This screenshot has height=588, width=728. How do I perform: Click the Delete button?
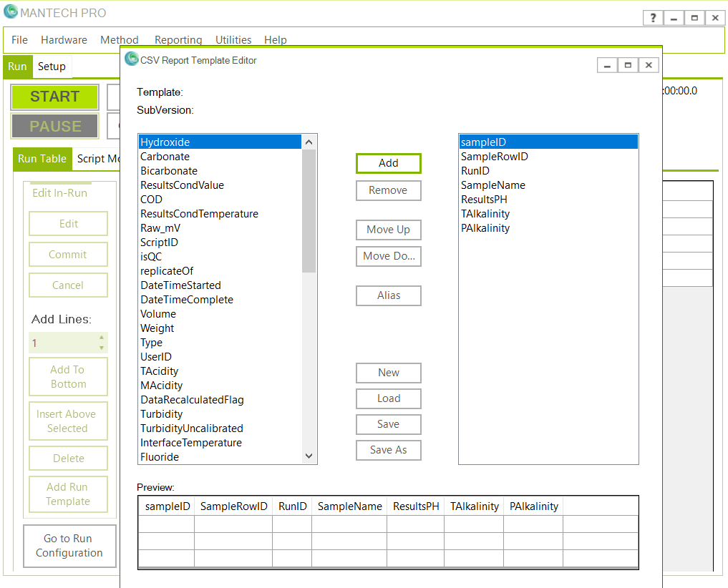pos(68,458)
